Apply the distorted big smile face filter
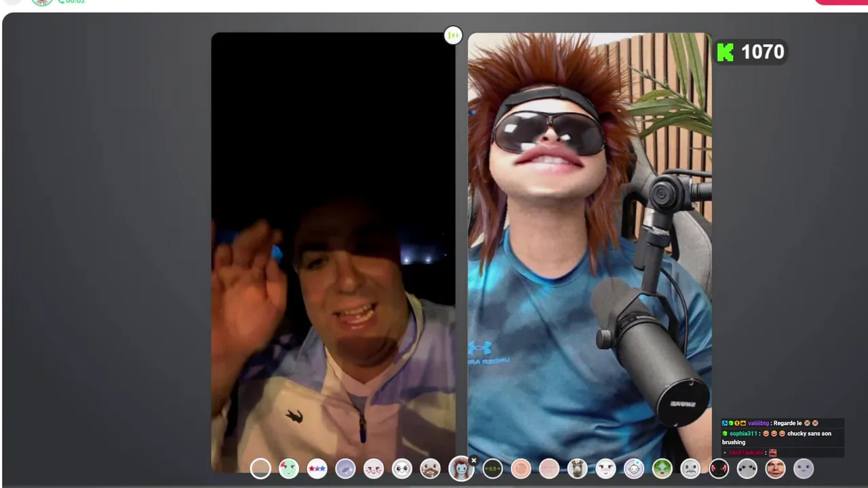Screen dimensions: 868x488 (775, 468)
